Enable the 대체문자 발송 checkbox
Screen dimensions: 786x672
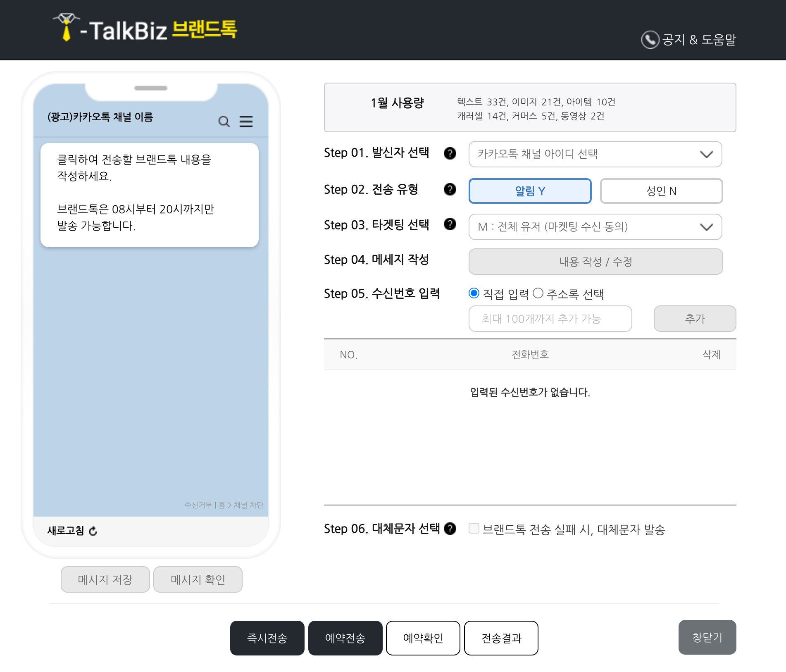coord(474,528)
